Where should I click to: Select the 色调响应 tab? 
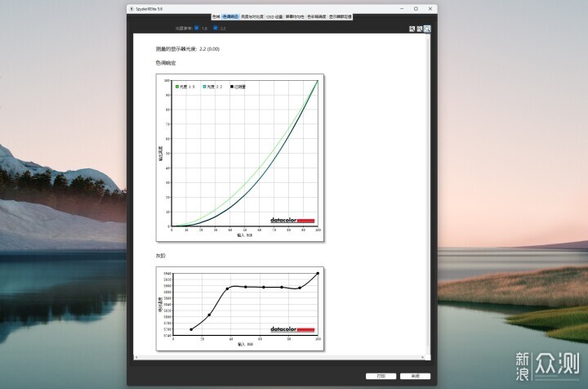(230, 16)
